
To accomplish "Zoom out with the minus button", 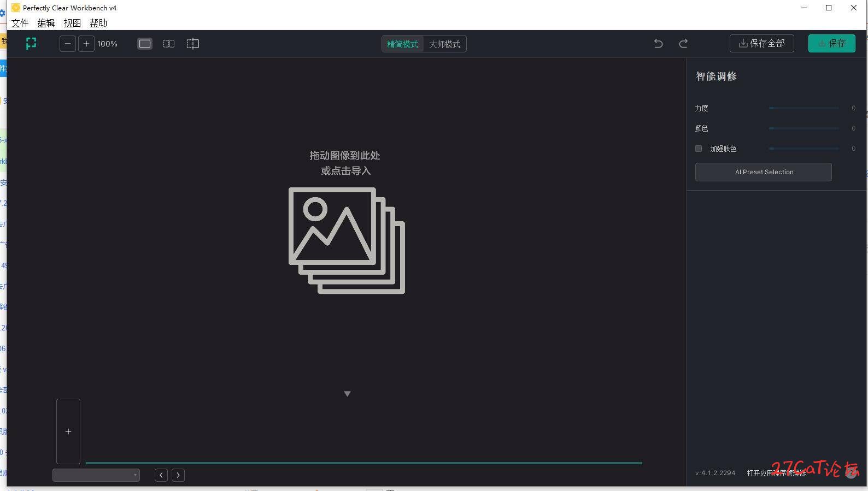I will 68,44.
